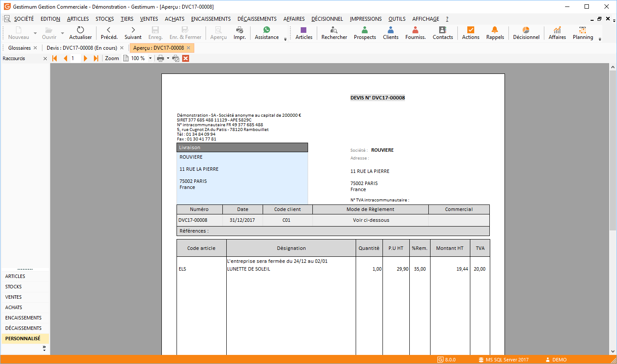Select DÉCAISSEMENTS in shortcuts panel
The image size is (617, 364).
pyautogui.click(x=25, y=328)
